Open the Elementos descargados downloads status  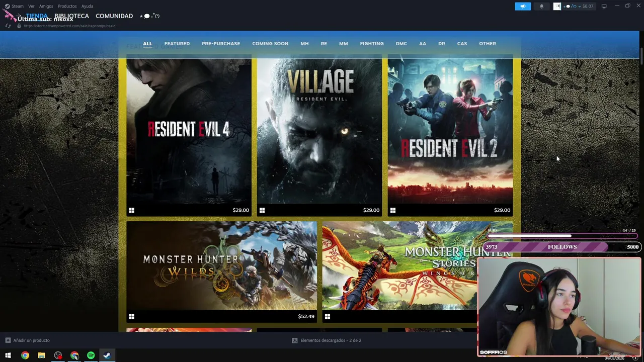point(331,340)
